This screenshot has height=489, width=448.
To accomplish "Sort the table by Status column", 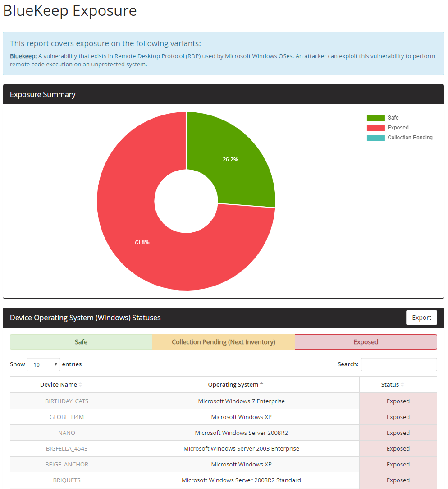I will click(390, 385).
